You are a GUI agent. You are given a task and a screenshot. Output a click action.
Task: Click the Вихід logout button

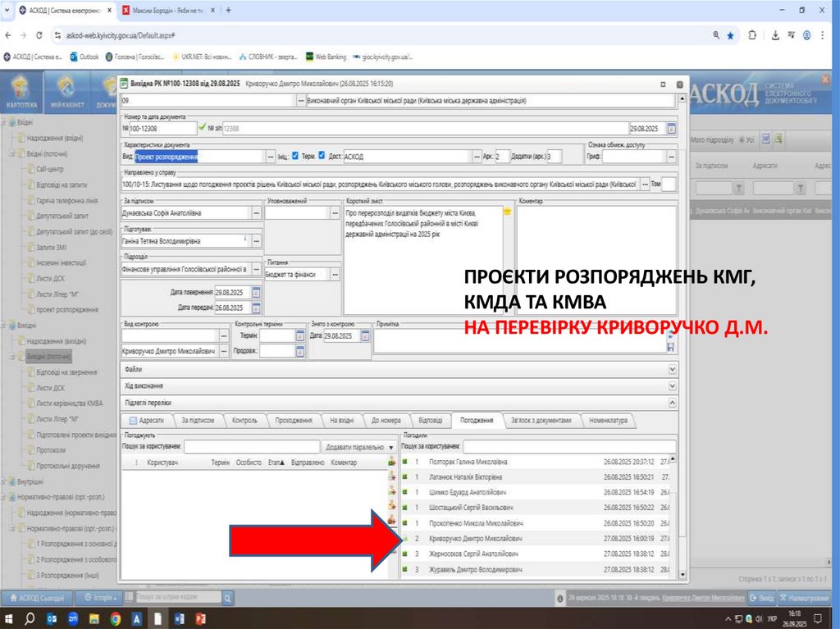point(761,597)
